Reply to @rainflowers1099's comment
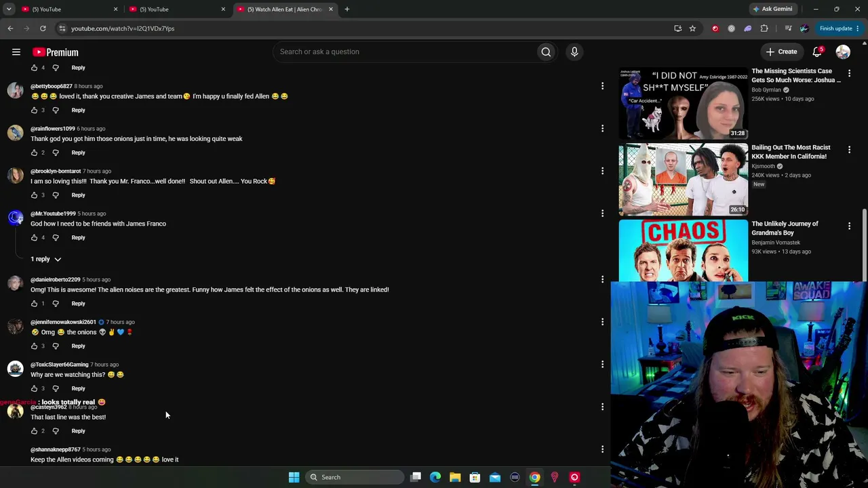Viewport: 868px width, 488px height. [x=79, y=152]
